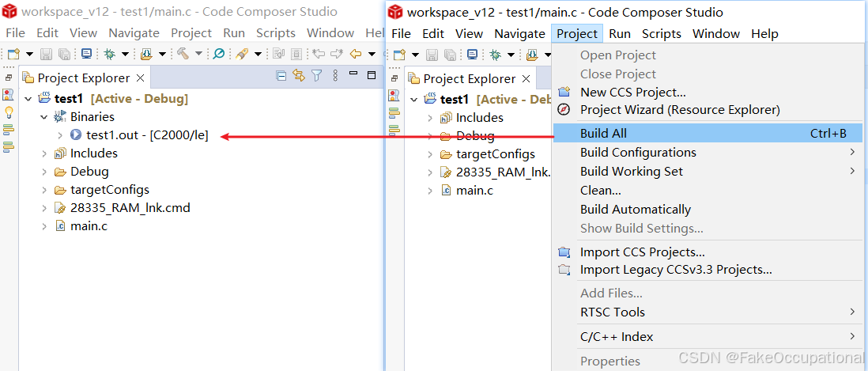
Task: Expand targetConfigs in window showing Binaries
Action: coord(44,190)
